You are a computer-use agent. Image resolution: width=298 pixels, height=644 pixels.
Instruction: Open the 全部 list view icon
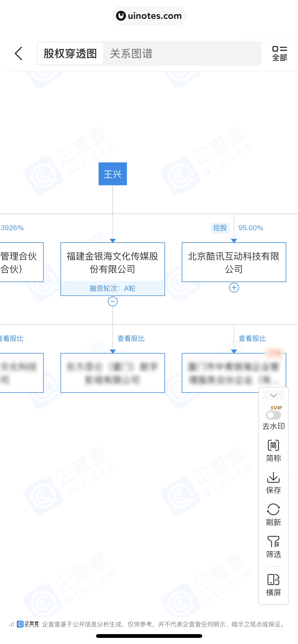pyautogui.click(x=279, y=53)
